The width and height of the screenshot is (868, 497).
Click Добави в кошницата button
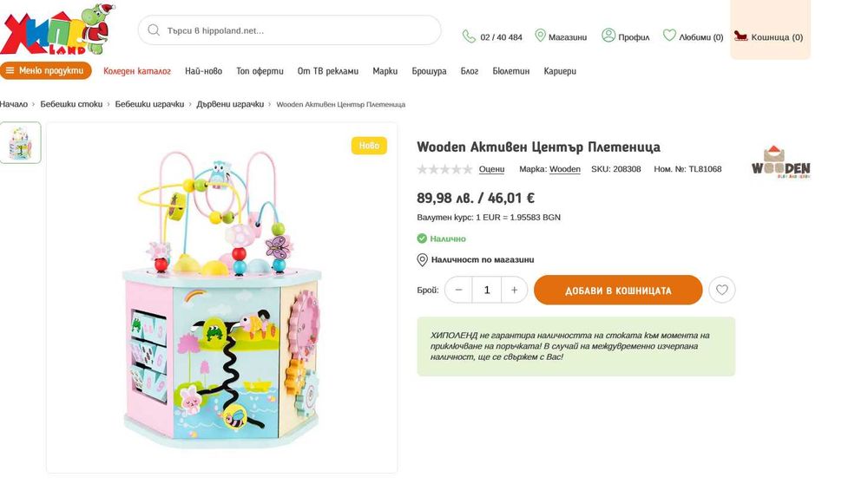[618, 290]
